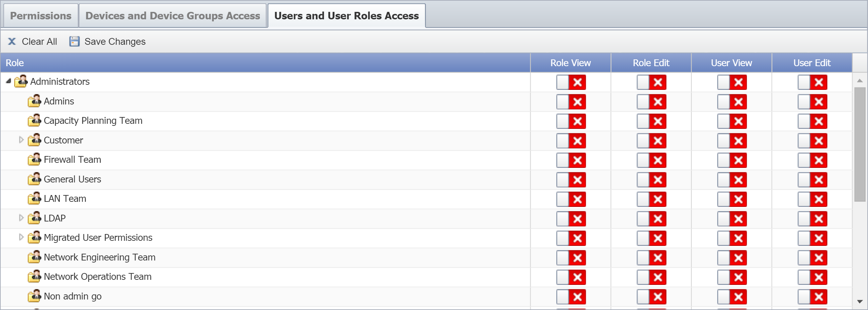Toggle Role Edit for Network Engineering Team
This screenshot has width=868, height=310.
(651, 258)
